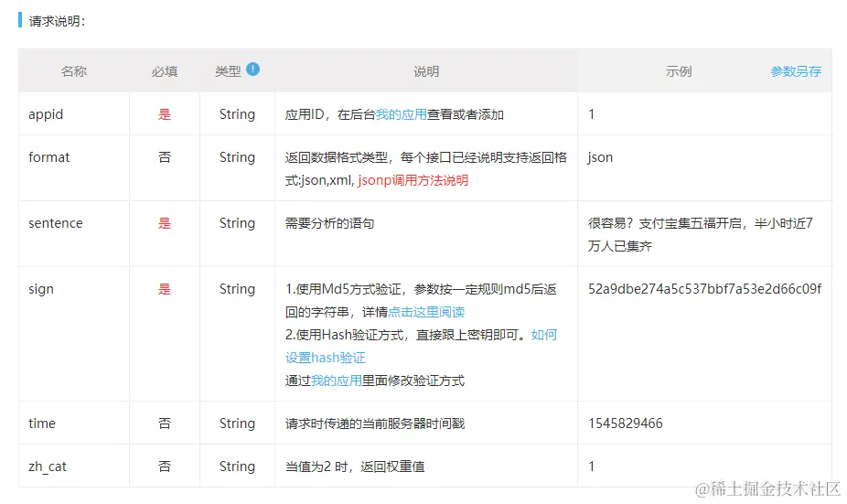Screen dimensions: 847x504
Task: Select the 说明 column header
Action: (x=426, y=71)
